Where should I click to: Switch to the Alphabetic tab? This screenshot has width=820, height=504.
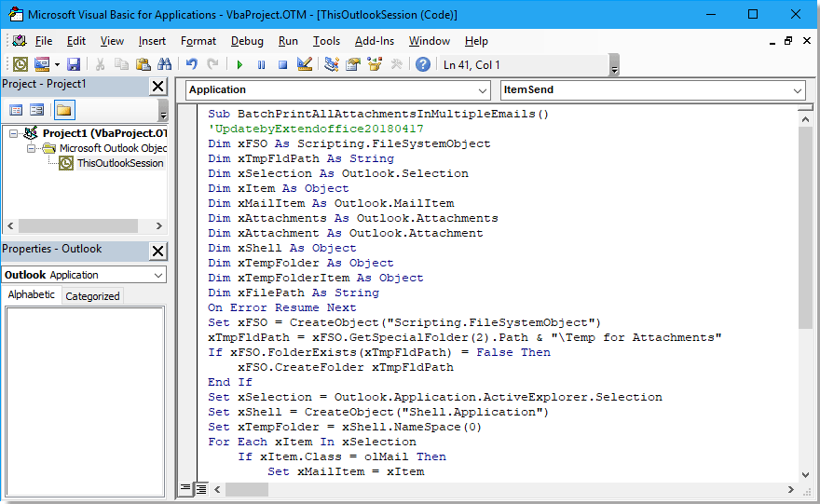click(x=32, y=294)
